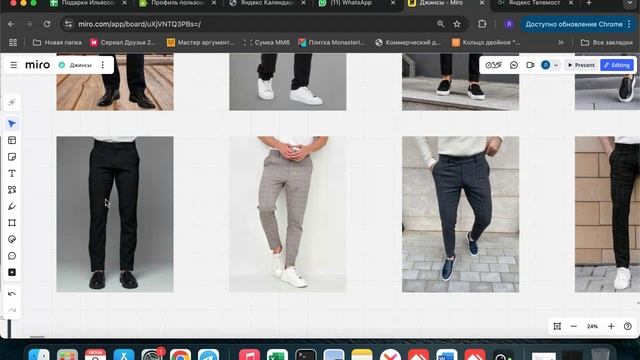Select the Comment tool
This screenshot has width=640, height=360.
point(12,256)
